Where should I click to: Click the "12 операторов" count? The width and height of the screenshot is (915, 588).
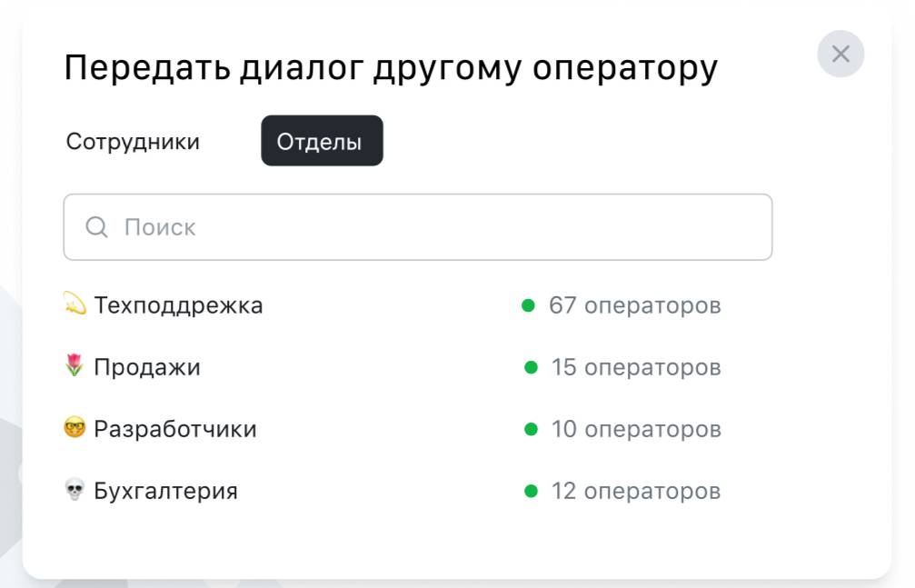636,492
